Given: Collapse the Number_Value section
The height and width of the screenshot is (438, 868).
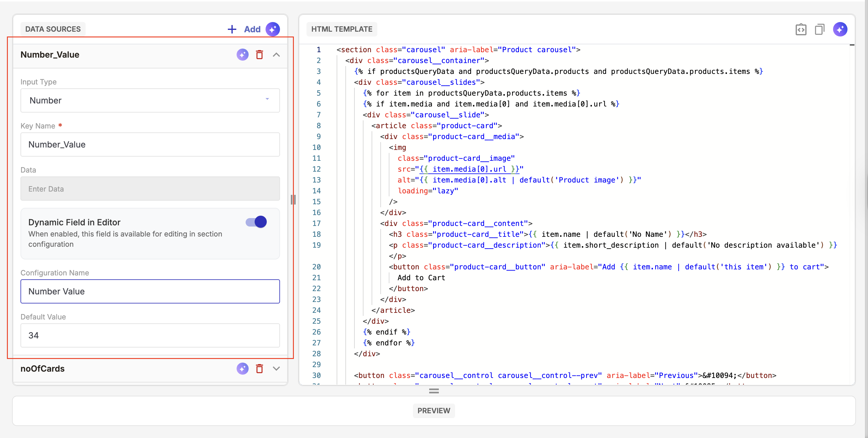Looking at the screenshot, I should 276,55.
